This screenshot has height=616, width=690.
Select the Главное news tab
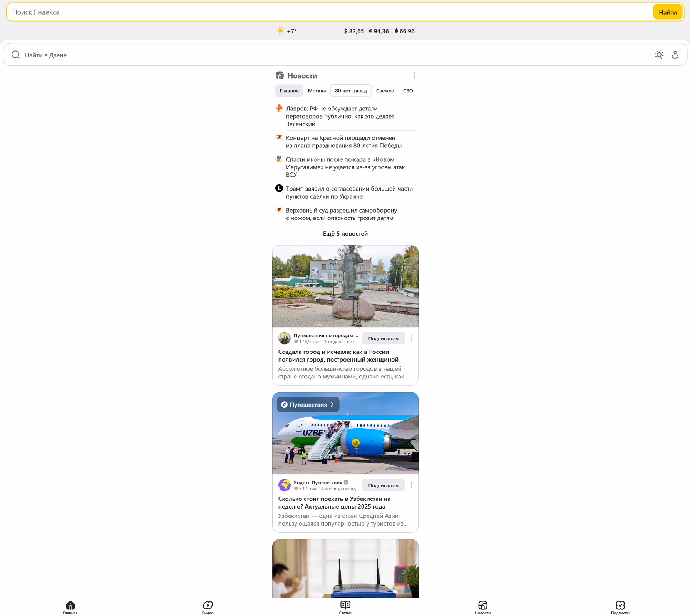289,91
